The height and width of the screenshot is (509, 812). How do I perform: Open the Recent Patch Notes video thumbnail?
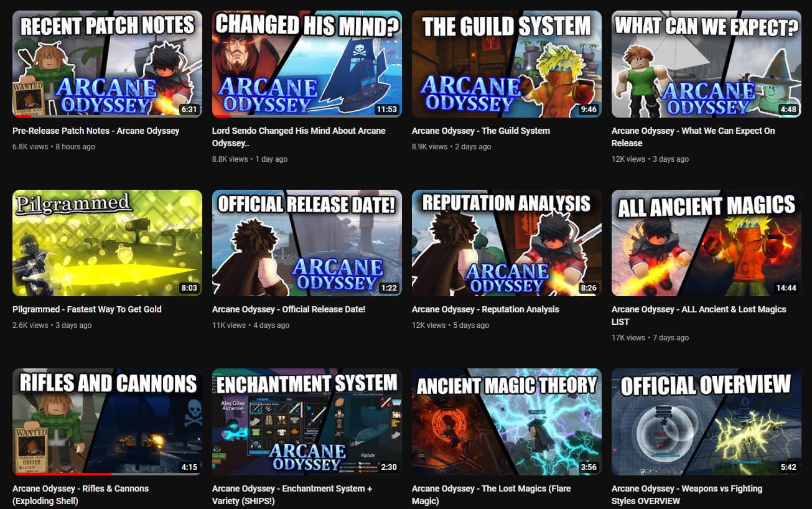click(107, 64)
